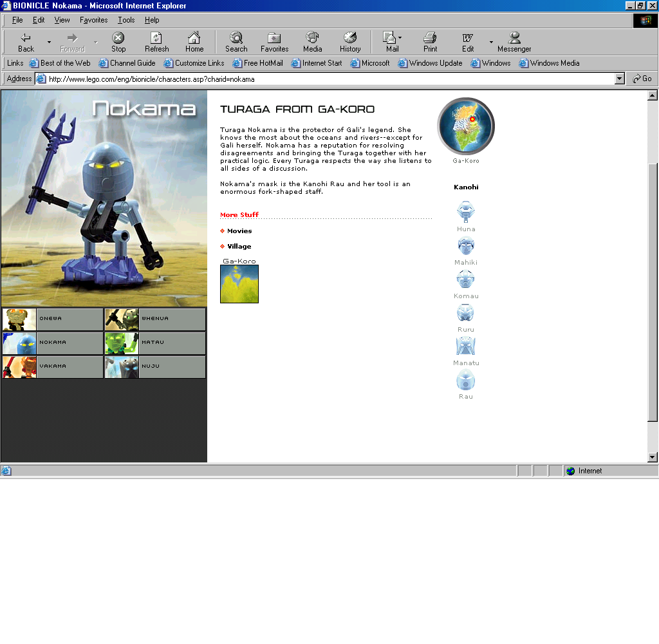Viewport: 659px width, 644px height.
Task: Open the Channel Guide link
Action: [x=127, y=63]
